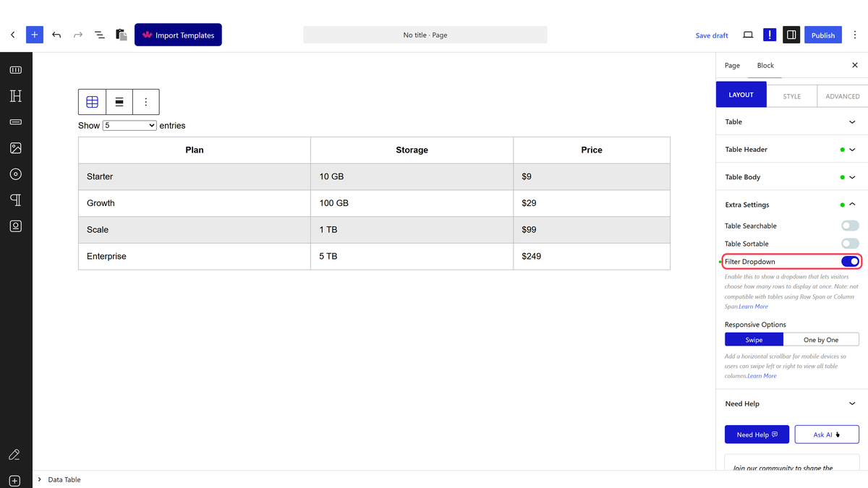
Task: Close the settings sidebar
Action: point(855,65)
